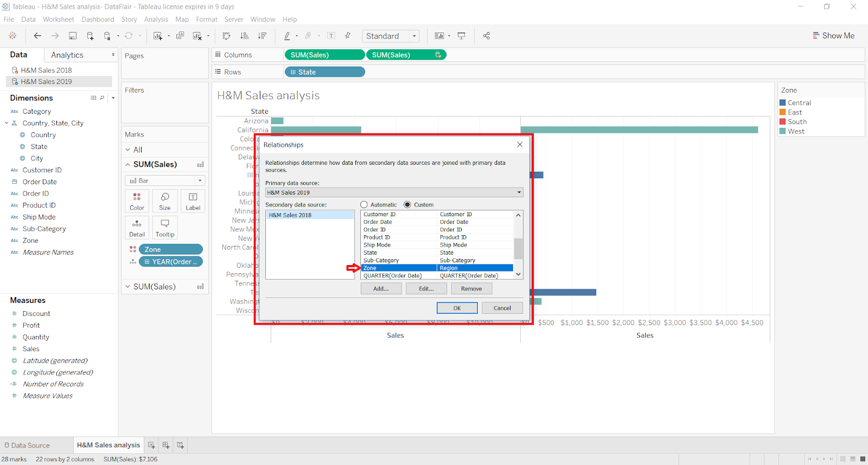This screenshot has width=868, height=465.
Task: Select the Zone to Region mapping row
Action: tap(437, 268)
